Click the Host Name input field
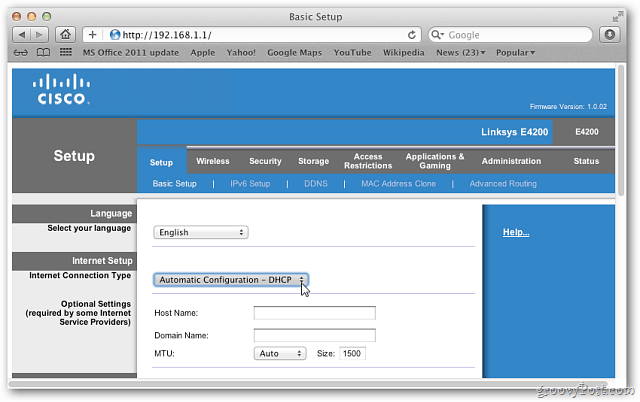Screen dimensions: 640x402 (314, 313)
